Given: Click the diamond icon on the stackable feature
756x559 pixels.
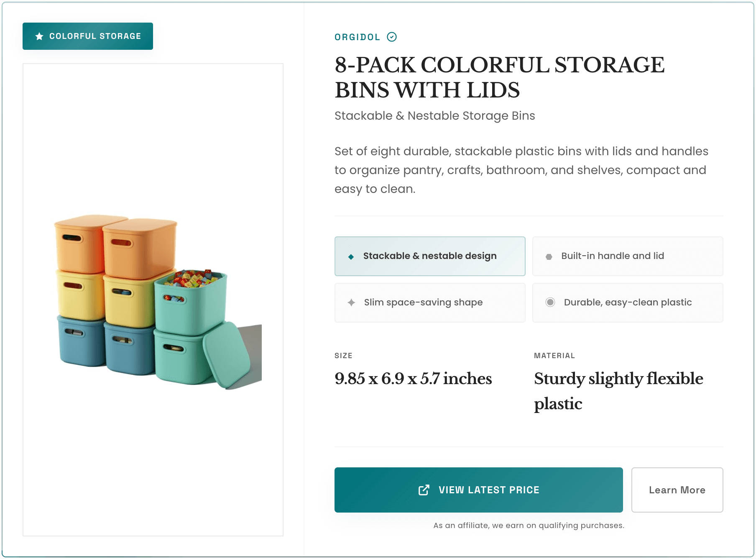Looking at the screenshot, I should (351, 256).
